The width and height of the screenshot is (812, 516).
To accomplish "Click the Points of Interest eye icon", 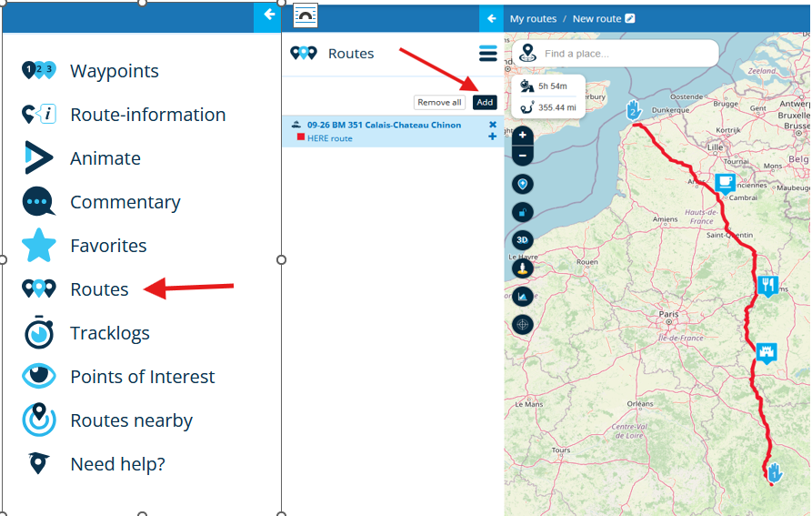I will [x=39, y=376].
